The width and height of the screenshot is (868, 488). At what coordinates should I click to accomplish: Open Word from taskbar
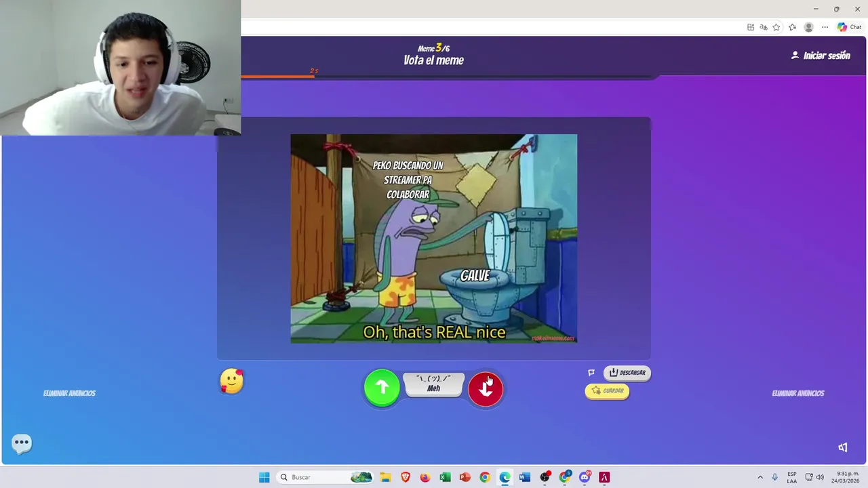click(524, 477)
